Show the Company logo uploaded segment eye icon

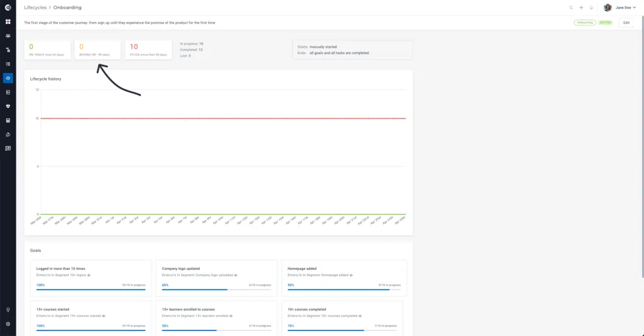(x=236, y=275)
